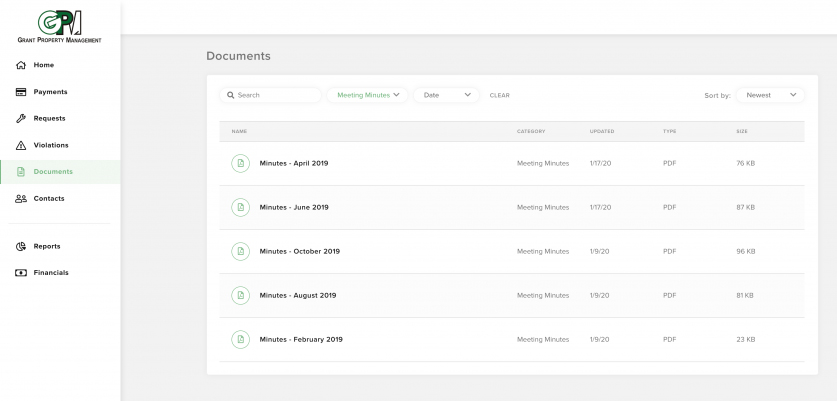Screen dimensions: 837x401
Task: Expand the Date filter dropdown
Action: (x=446, y=95)
